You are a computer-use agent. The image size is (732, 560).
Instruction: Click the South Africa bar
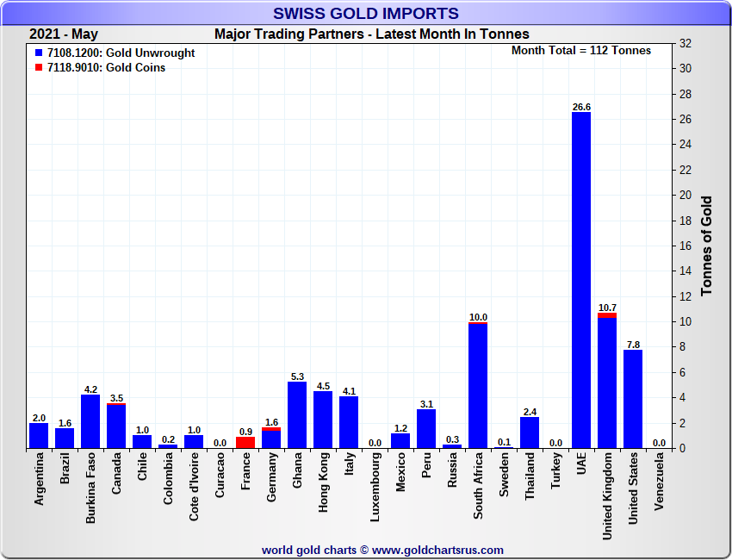click(x=478, y=385)
